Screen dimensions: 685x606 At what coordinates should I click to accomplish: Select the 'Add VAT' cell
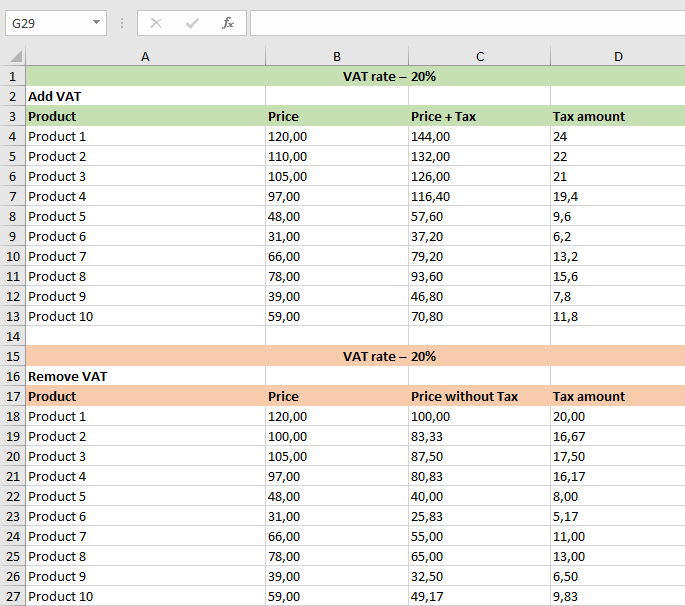coord(145,96)
